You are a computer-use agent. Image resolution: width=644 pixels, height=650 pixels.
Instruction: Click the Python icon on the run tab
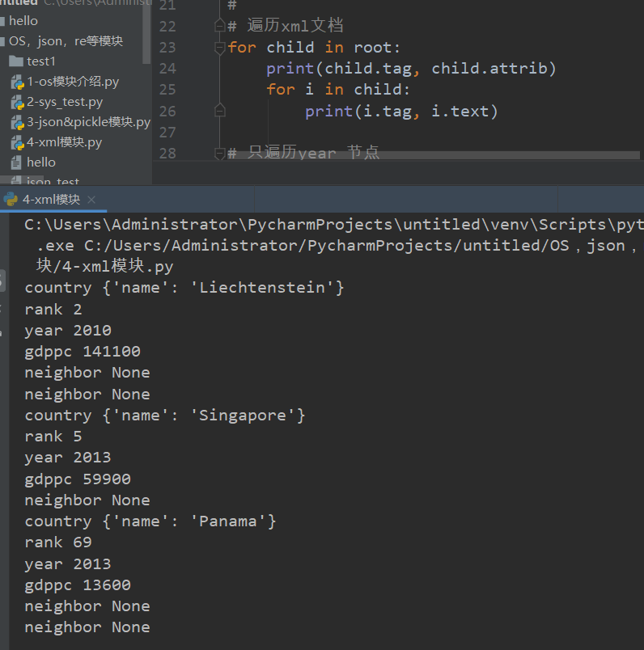click(11, 200)
